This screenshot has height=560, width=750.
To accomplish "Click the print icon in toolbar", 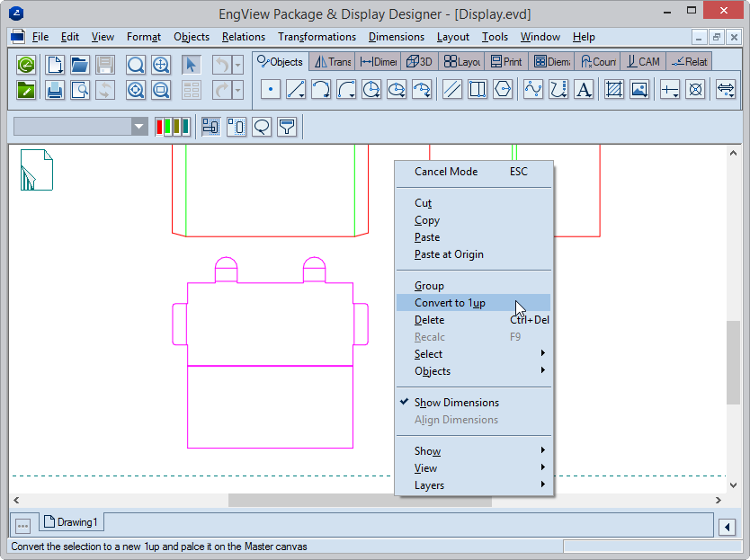I will pos(55,90).
